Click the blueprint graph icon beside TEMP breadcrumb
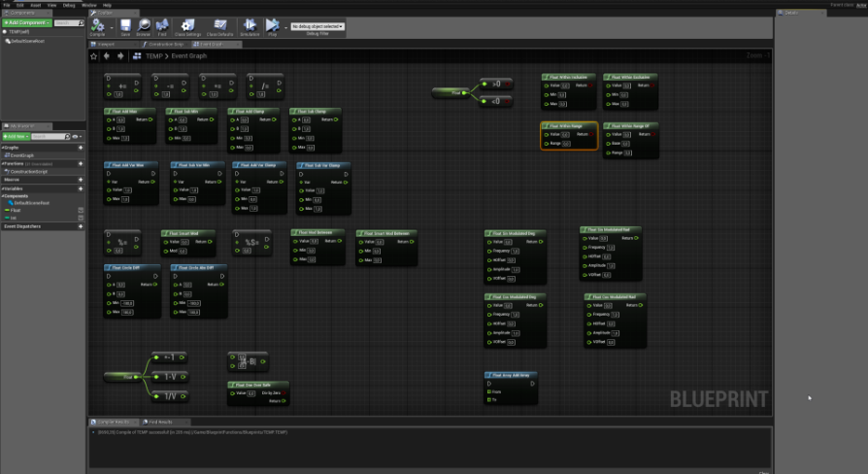The width and height of the screenshot is (868, 474). coord(137,56)
